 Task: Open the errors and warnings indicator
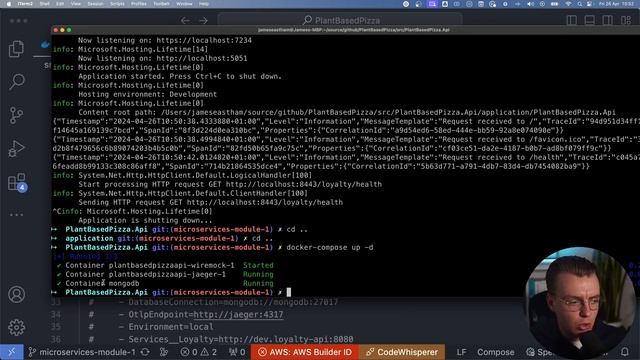199,352
